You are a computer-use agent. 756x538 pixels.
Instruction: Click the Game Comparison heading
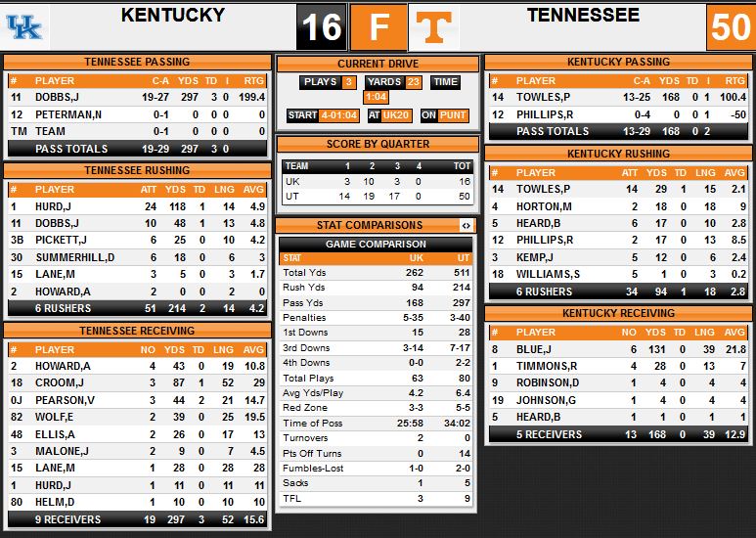coord(376,244)
